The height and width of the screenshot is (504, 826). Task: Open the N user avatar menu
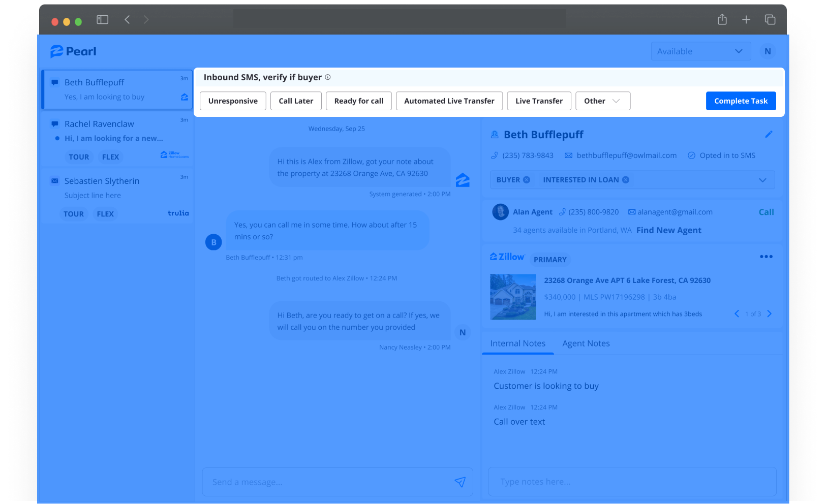pyautogui.click(x=768, y=51)
